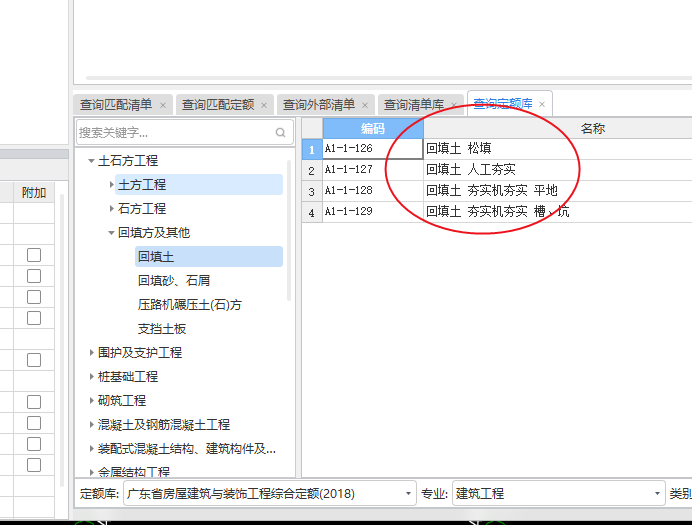Expand the 土方工程 node arrow
The image size is (692, 525).
(x=112, y=184)
